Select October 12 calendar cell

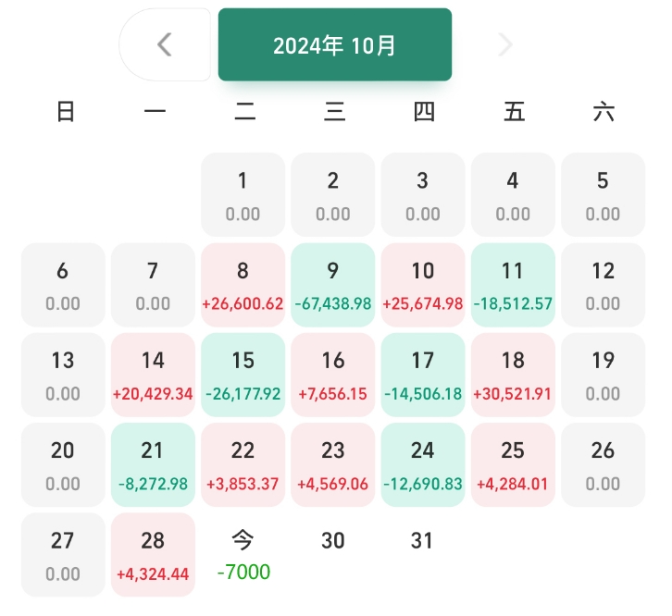pos(603,285)
